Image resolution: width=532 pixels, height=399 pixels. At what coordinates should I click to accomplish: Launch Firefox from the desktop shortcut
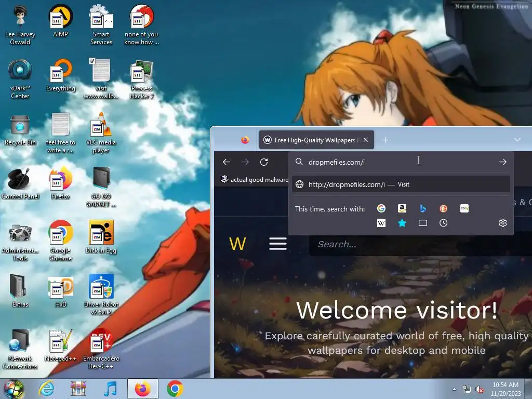tap(60, 183)
